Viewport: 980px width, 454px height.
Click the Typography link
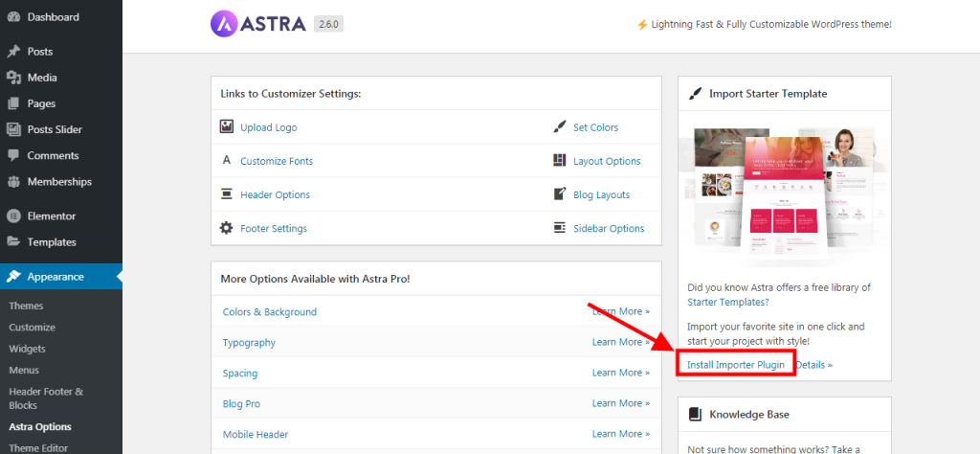250,343
